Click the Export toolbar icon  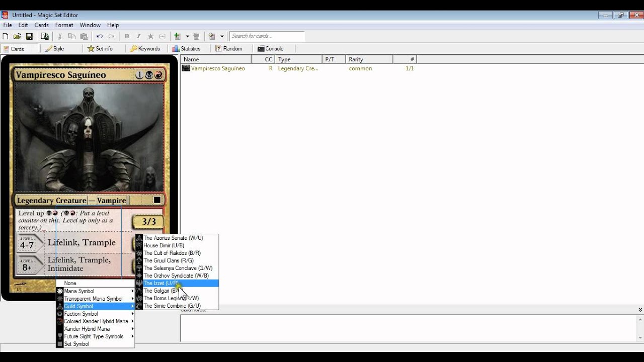click(x=45, y=36)
